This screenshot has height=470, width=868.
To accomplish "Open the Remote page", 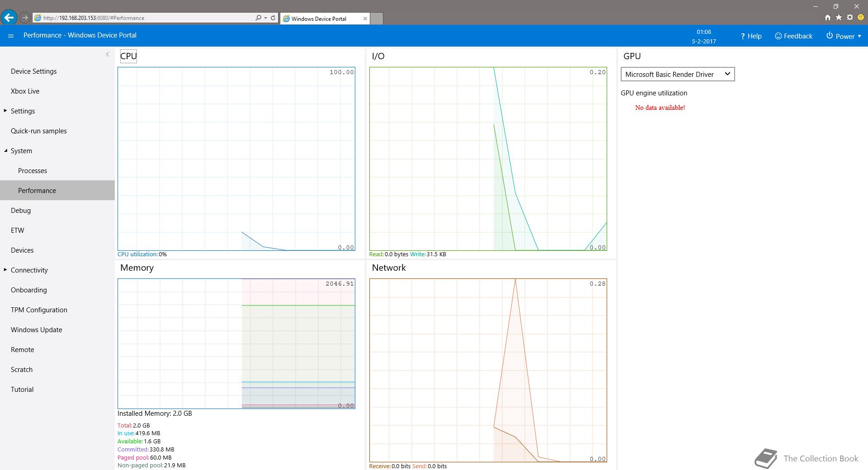I will pyautogui.click(x=23, y=350).
